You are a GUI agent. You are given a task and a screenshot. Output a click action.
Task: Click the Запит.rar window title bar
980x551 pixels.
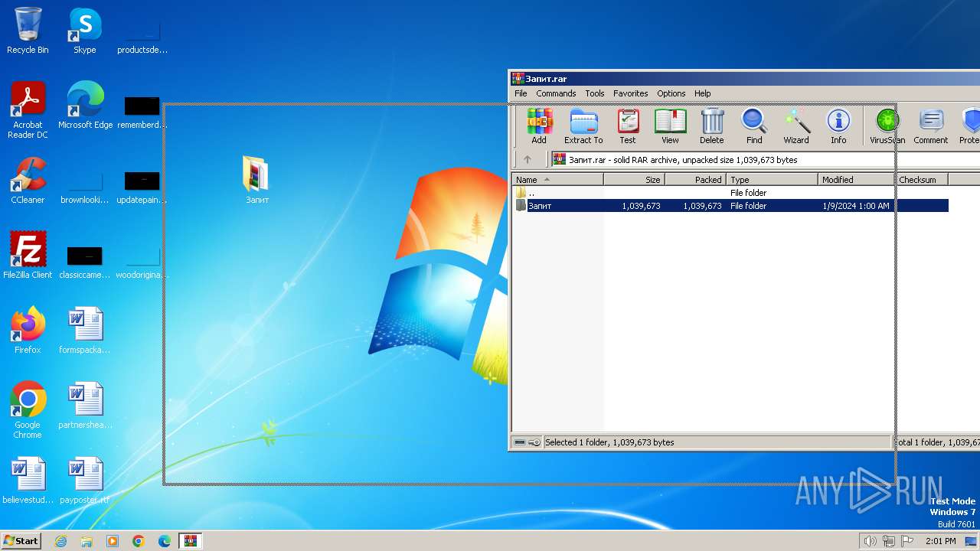[x=744, y=78]
